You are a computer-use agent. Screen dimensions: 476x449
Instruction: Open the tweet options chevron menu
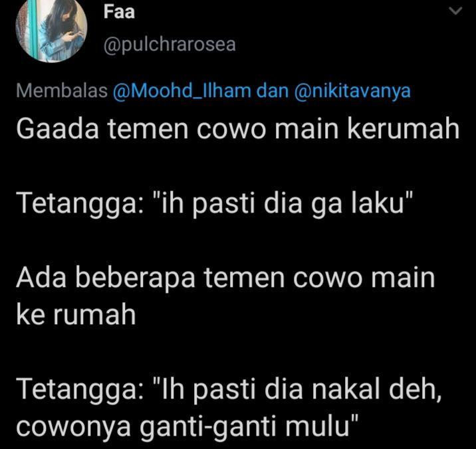(455, 11)
